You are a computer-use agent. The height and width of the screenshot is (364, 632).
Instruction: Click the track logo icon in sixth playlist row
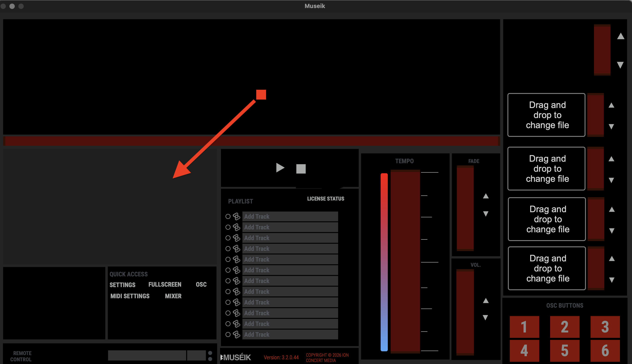(237, 270)
